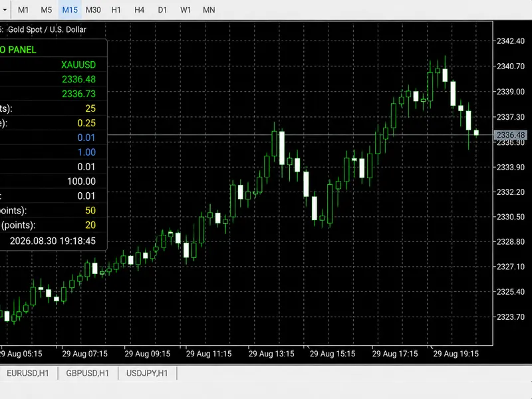Click the 2342.40 price scale label
532x399 pixels.
pyautogui.click(x=511, y=41)
